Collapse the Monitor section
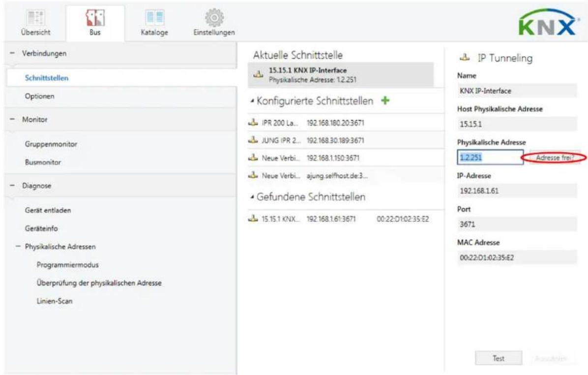The image size is (588, 375). (12, 120)
